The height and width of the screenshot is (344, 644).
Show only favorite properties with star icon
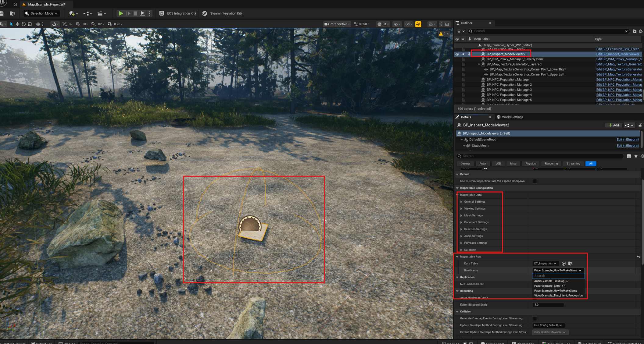pyautogui.click(x=636, y=156)
